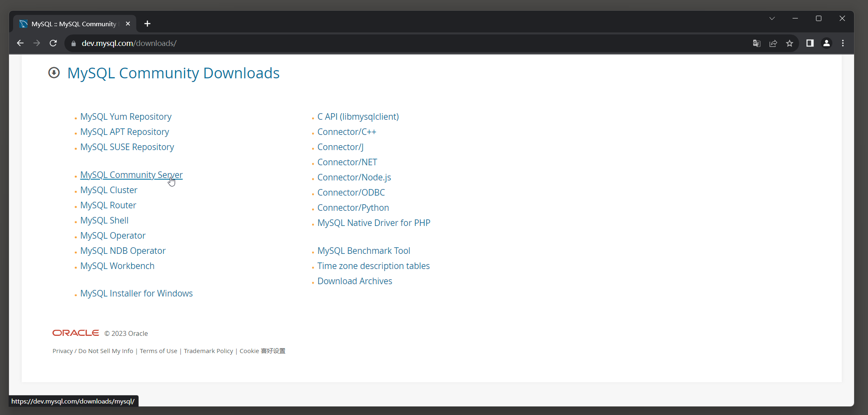
Task: Select the MySQL Community Downloads tab
Action: pyautogui.click(x=74, y=24)
